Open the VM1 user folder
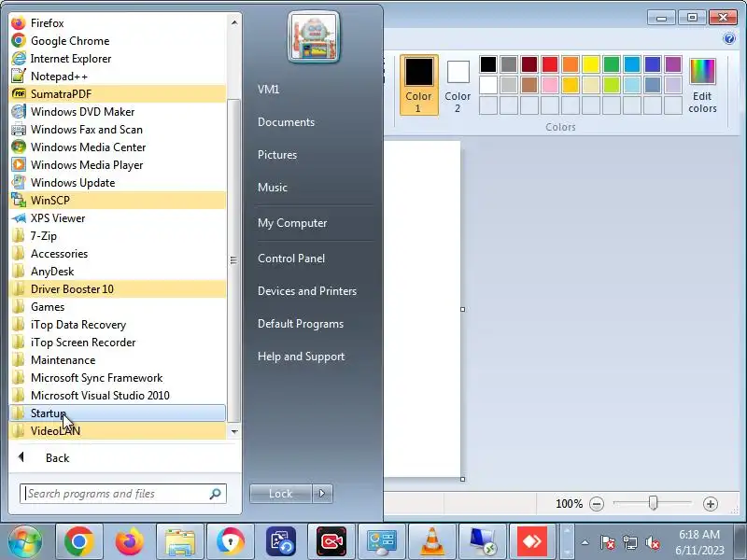Image resolution: width=747 pixels, height=560 pixels. [269, 90]
